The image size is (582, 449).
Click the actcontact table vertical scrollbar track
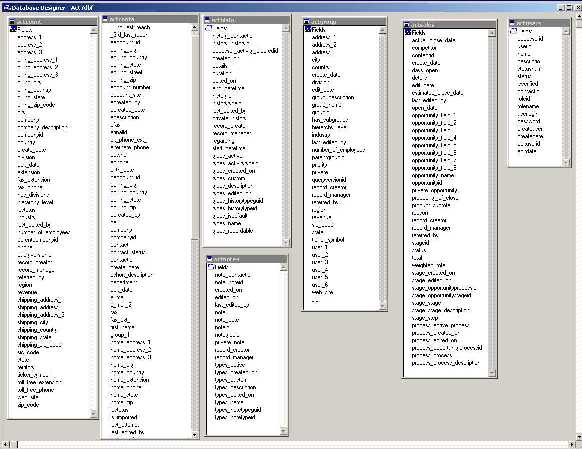(195, 334)
